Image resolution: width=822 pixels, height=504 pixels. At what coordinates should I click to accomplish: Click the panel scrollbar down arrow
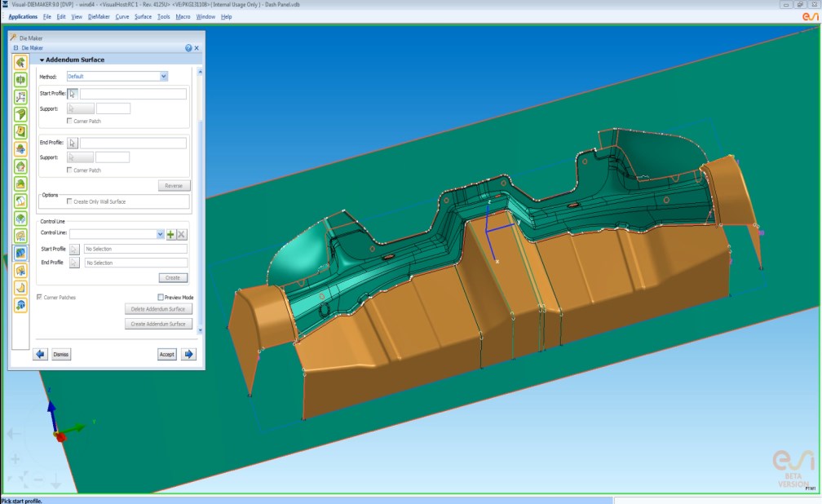point(200,330)
